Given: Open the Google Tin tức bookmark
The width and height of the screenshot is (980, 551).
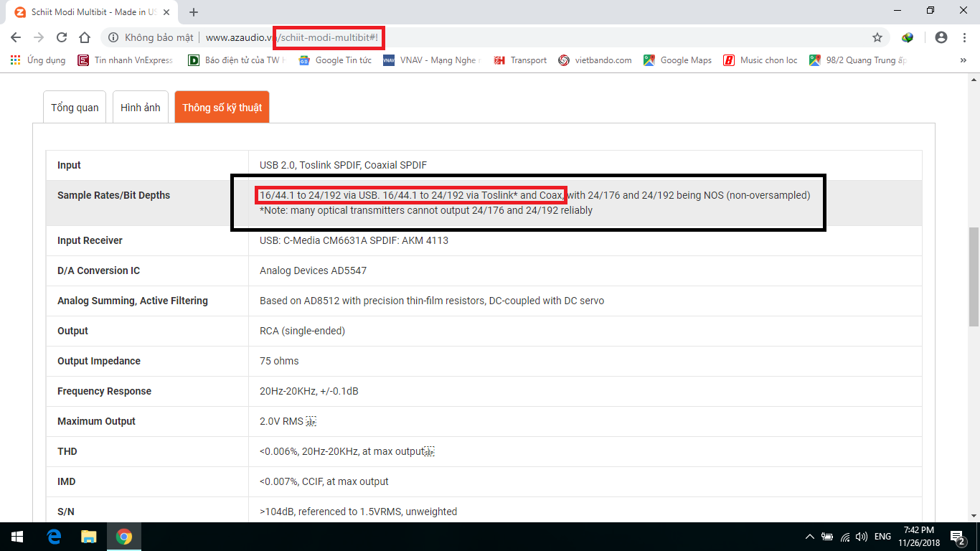Looking at the screenshot, I should pos(335,60).
